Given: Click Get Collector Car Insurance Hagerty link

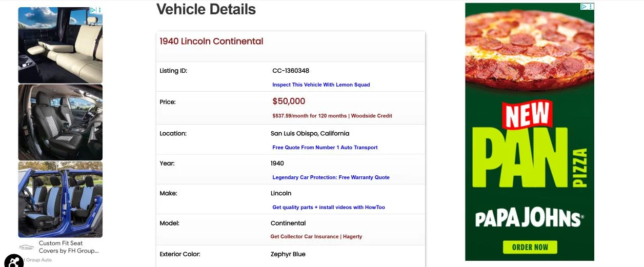Looking at the screenshot, I should pos(316,237).
